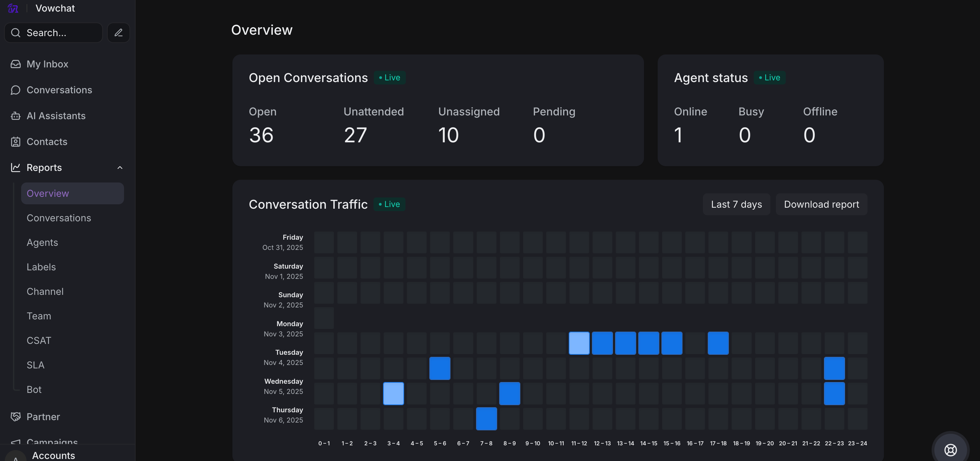Open the Bot report link
Image resolution: width=980 pixels, height=461 pixels.
[34, 389]
